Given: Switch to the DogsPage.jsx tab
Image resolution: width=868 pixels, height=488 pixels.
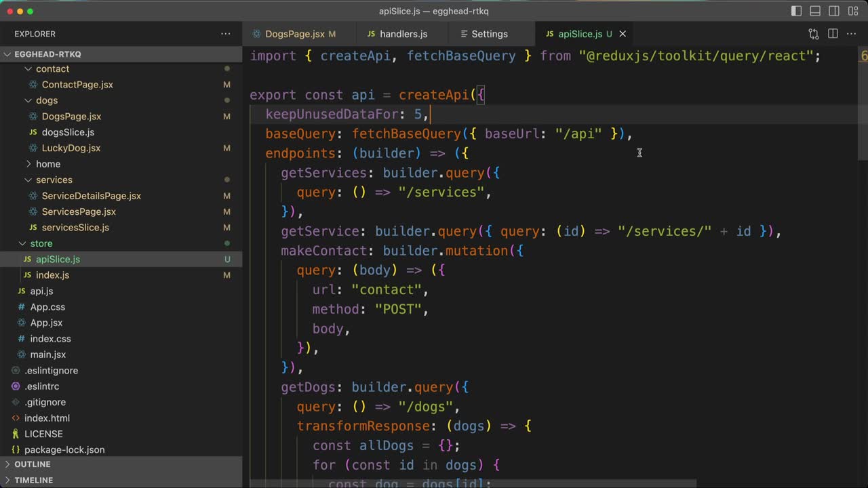Looking at the screenshot, I should pyautogui.click(x=294, y=34).
